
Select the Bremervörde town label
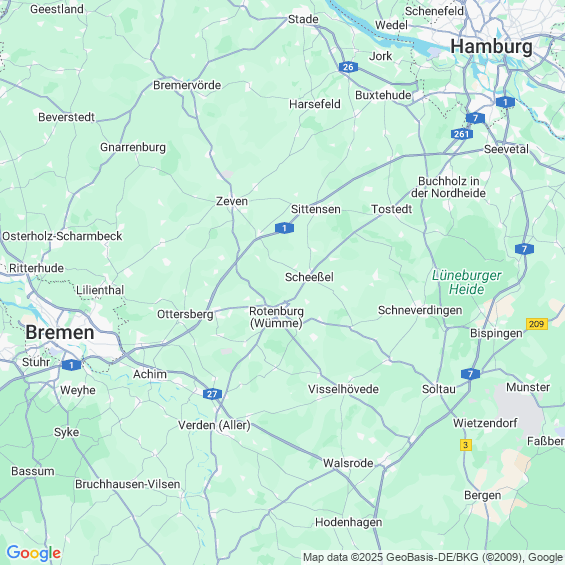tap(187, 85)
